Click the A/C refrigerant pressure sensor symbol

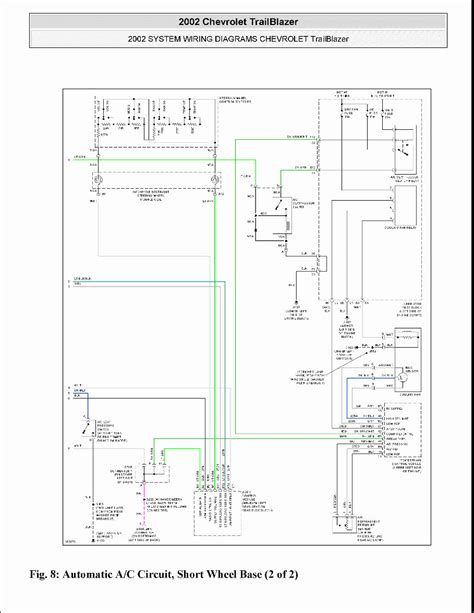pyautogui.click(x=344, y=525)
